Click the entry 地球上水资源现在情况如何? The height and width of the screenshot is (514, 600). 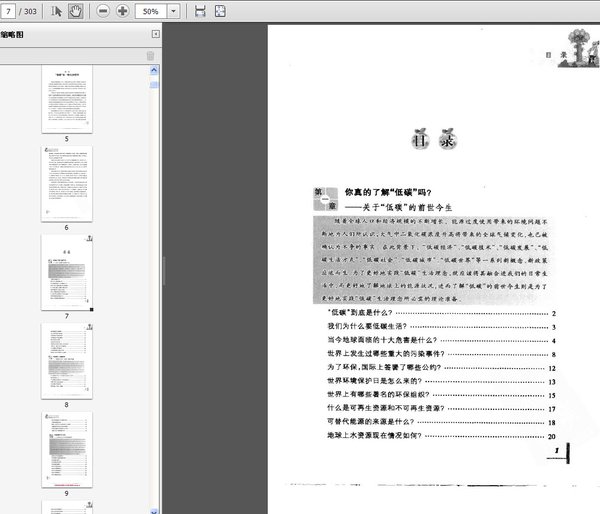point(374,435)
